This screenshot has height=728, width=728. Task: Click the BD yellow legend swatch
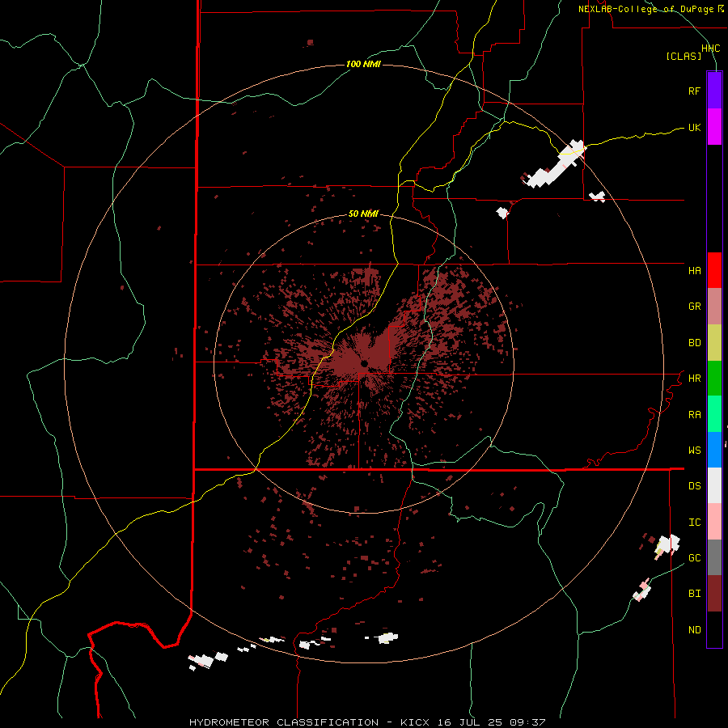point(714,343)
